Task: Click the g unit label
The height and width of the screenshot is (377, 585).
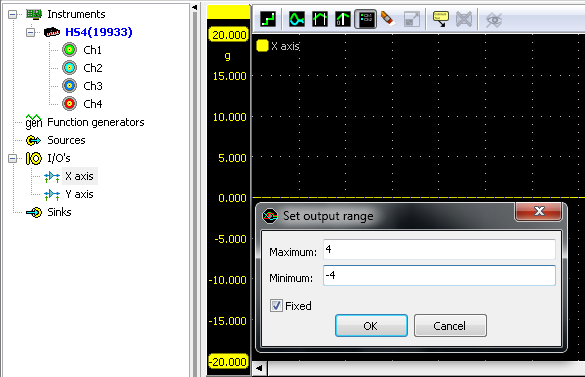Action: (x=227, y=56)
